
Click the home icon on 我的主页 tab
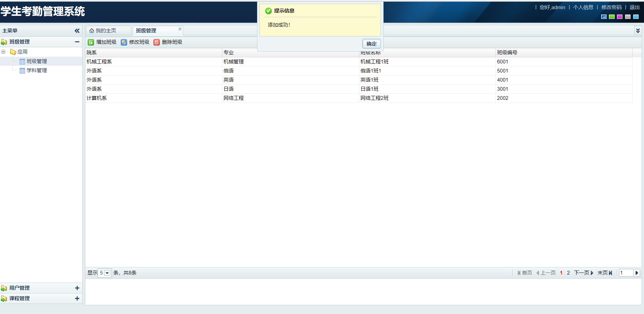pos(91,31)
